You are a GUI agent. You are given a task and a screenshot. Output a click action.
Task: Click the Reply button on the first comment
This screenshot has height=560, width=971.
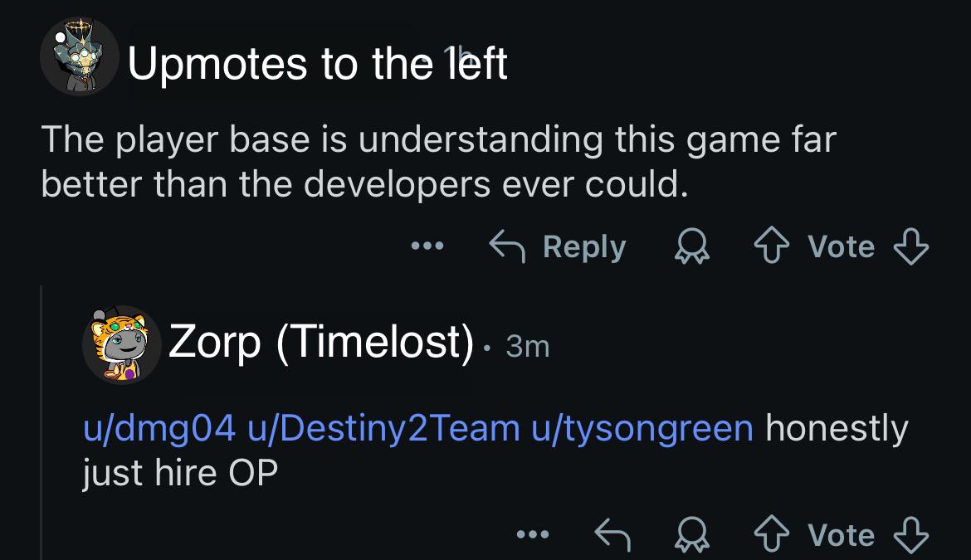point(558,247)
